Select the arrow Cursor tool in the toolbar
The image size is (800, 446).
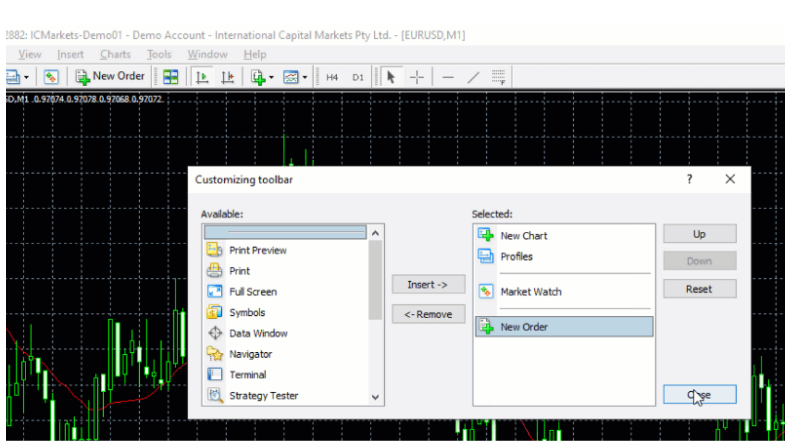point(391,77)
